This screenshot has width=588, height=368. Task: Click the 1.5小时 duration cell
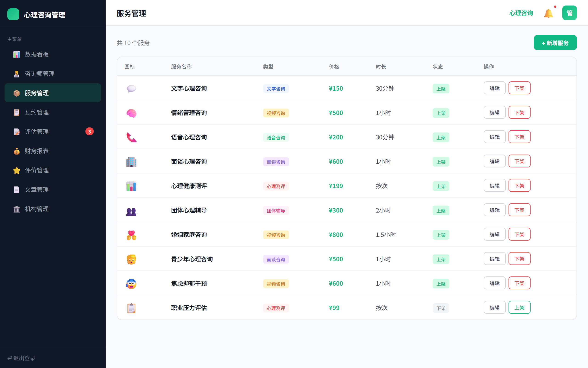point(386,235)
